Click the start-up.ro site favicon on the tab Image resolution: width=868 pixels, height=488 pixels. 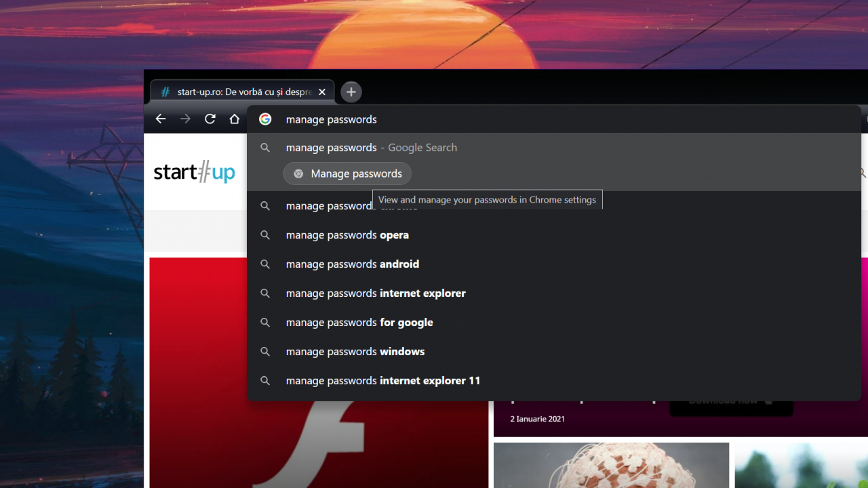[x=165, y=91]
